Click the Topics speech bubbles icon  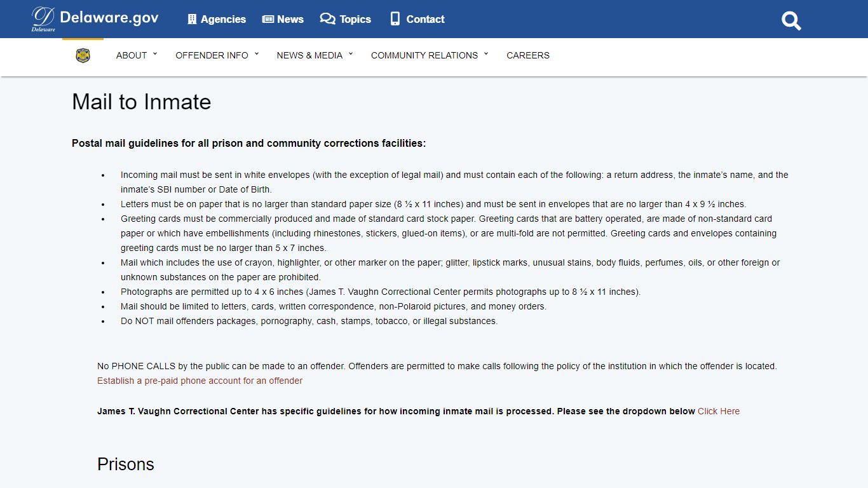point(327,19)
